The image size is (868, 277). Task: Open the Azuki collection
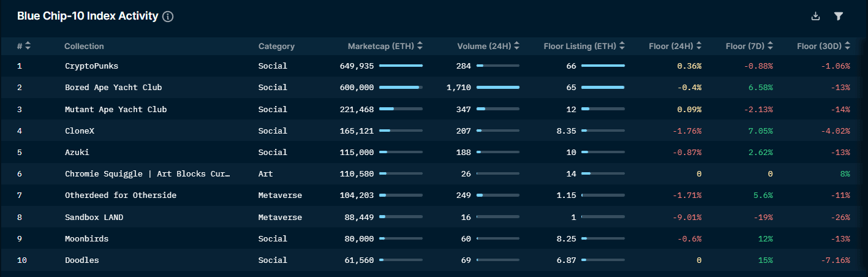77,152
